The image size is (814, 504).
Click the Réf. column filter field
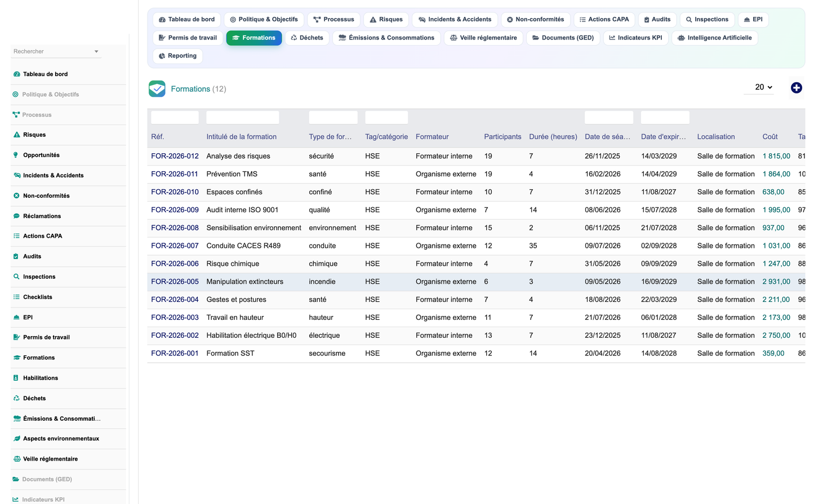click(175, 118)
